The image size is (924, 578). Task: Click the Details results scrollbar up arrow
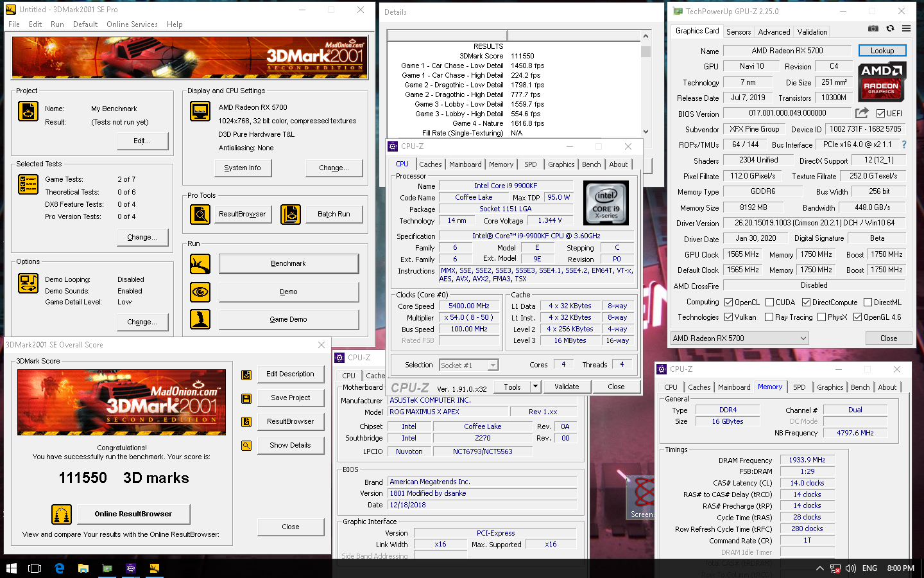click(x=646, y=37)
